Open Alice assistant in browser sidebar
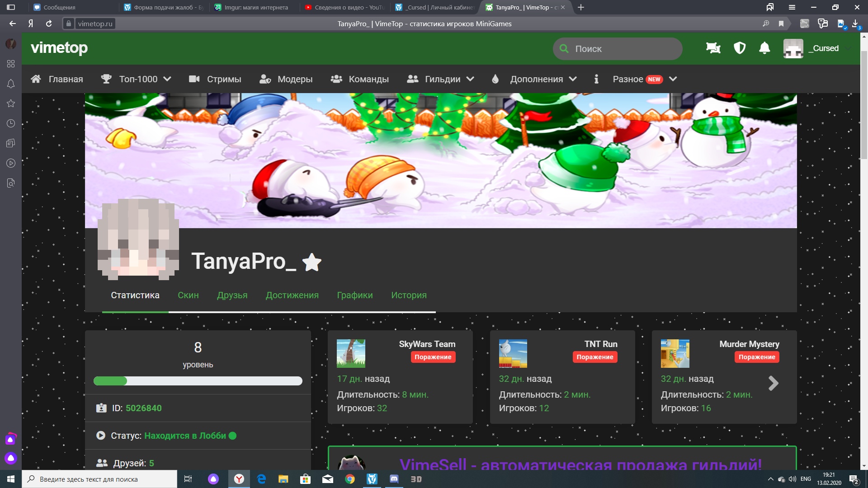The width and height of the screenshot is (868, 488). 11,458
